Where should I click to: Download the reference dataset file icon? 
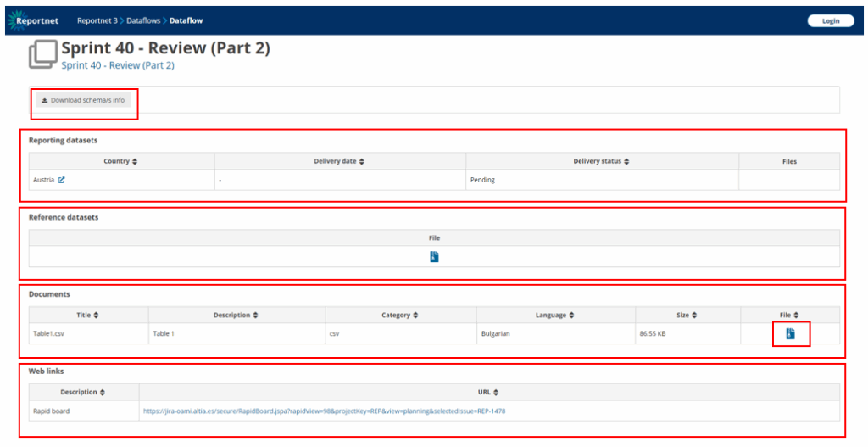pyautogui.click(x=434, y=257)
